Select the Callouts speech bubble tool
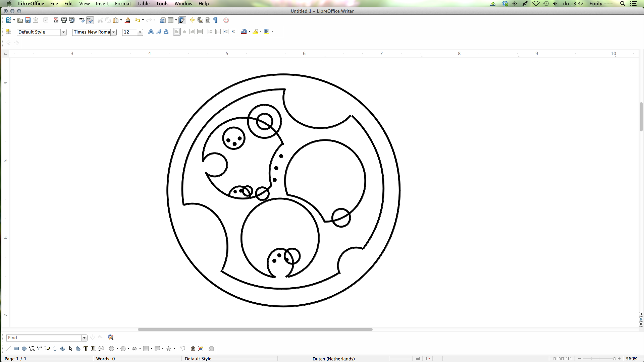This screenshot has width=644, height=362. pos(101,349)
